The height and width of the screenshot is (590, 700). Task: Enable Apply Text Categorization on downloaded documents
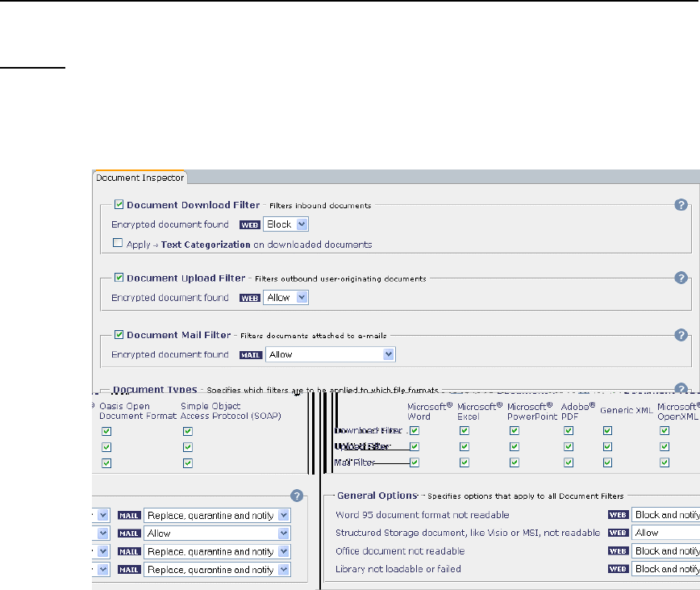[x=118, y=243]
